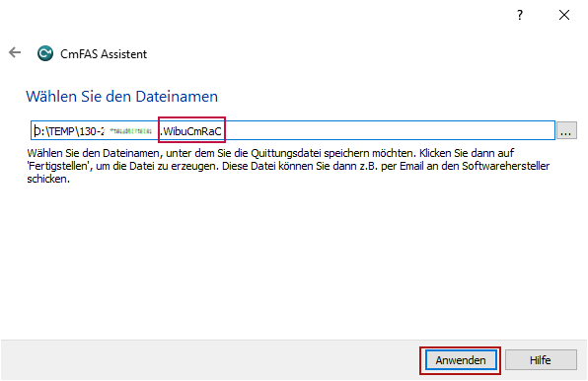Click the word 'Fertigstellen' in the description
The width and height of the screenshot is (588, 381).
pos(59,166)
